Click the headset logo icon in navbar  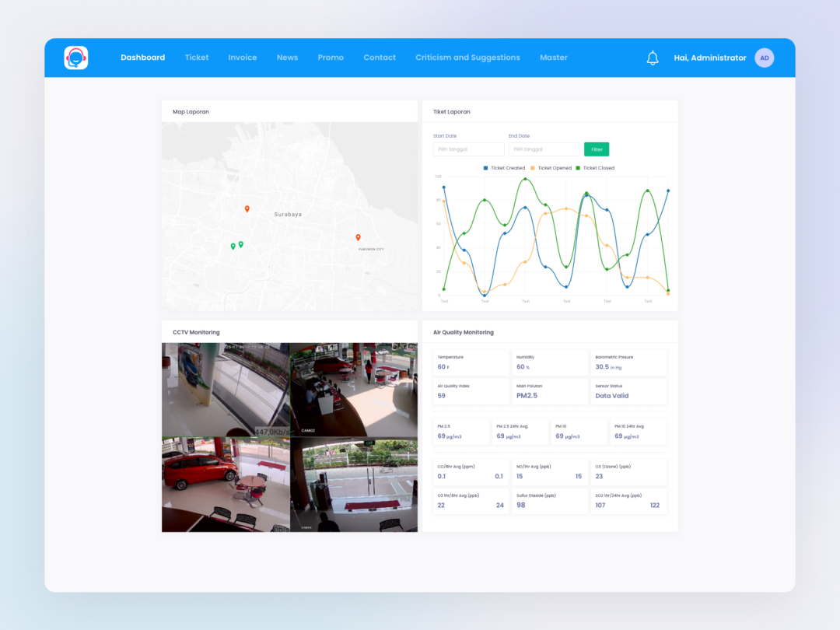tap(75, 58)
